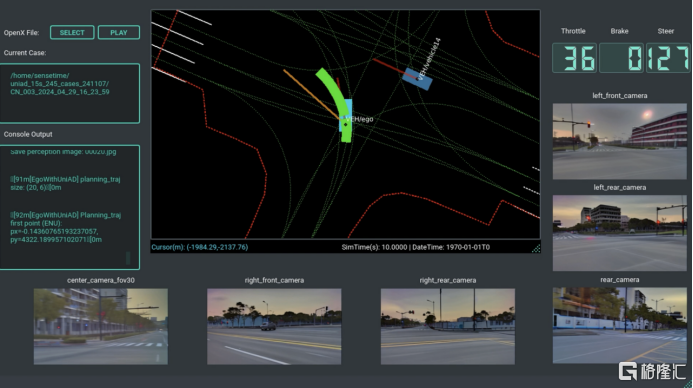Click the orange heading line on map
693x388 pixels.
pyautogui.click(x=311, y=94)
